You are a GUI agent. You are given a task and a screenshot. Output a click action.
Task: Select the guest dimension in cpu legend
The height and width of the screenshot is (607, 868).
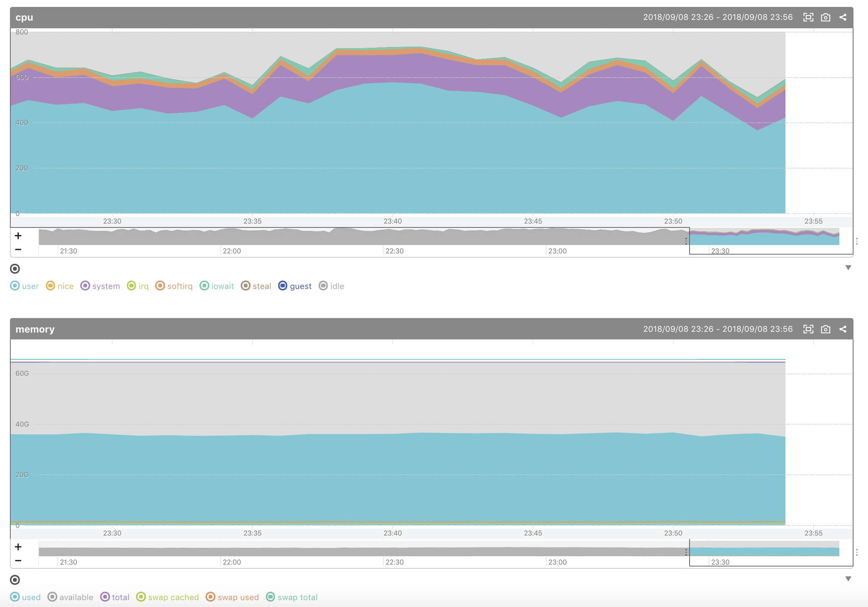click(295, 286)
